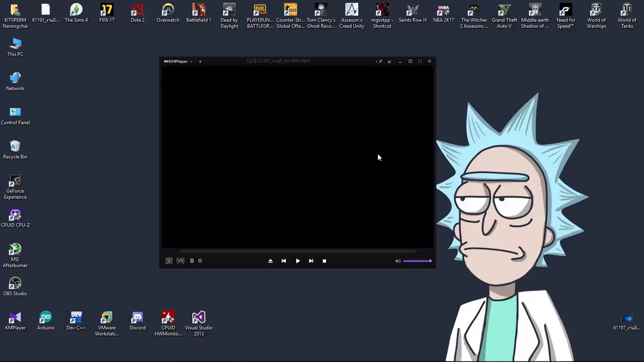Click inside the KMPlayer video area
This screenshot has width=644, height=362.
[x=297, y=157]
